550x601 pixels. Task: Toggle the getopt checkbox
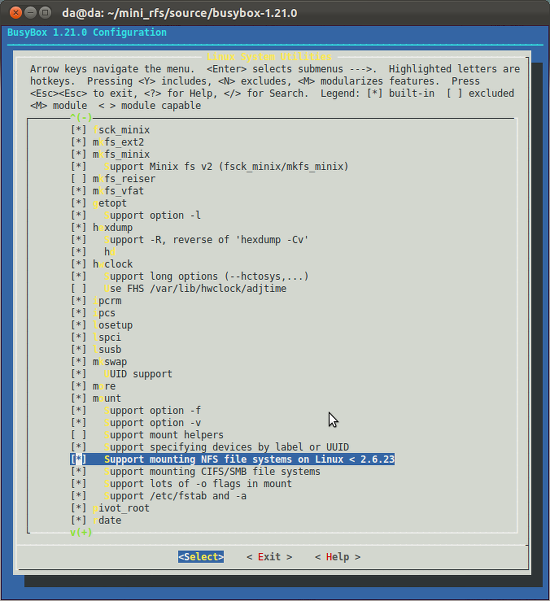[79, 203]
